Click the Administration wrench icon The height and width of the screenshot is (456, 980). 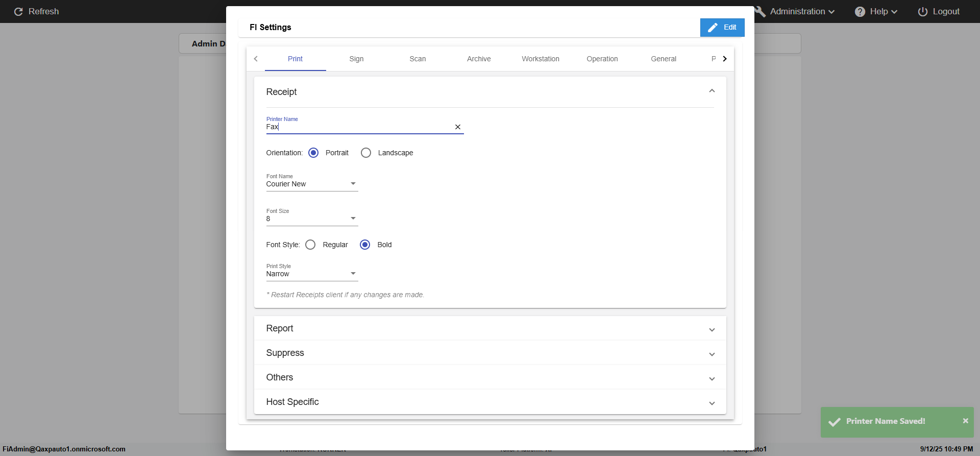click(760, 12)
